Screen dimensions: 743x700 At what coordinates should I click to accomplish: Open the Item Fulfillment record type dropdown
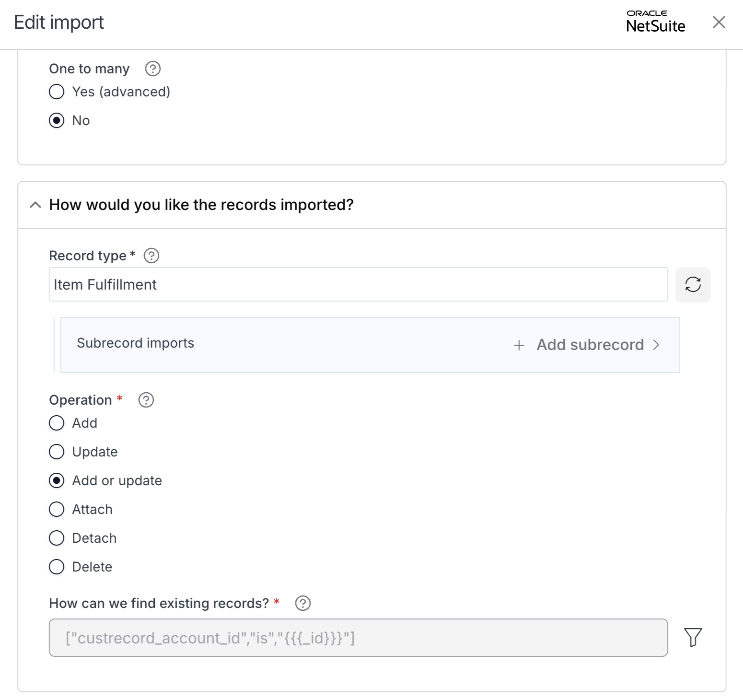click(x=358, y=284)
